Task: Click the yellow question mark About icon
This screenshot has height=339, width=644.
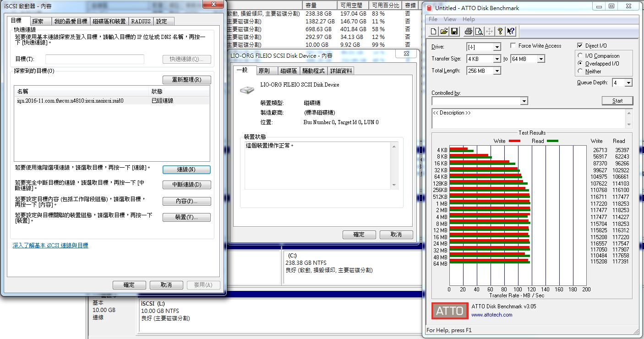Action: (500, 31)
